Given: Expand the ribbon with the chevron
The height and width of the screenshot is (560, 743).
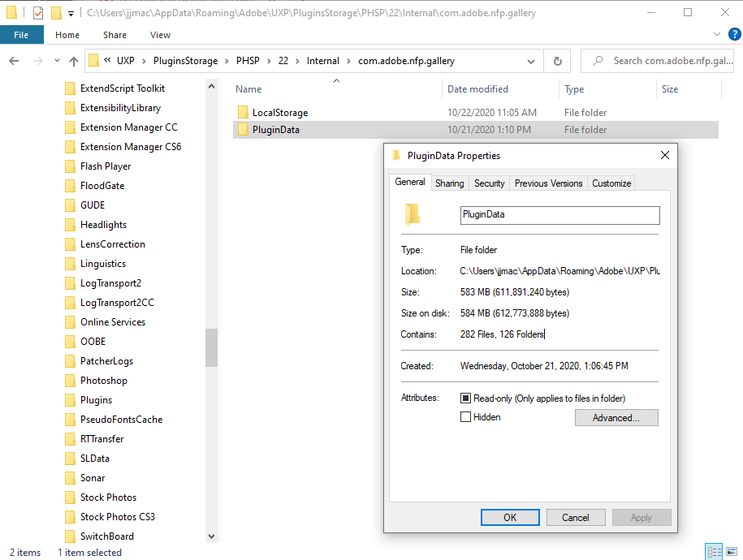Looking at the screenshot, I should (716, 34).
